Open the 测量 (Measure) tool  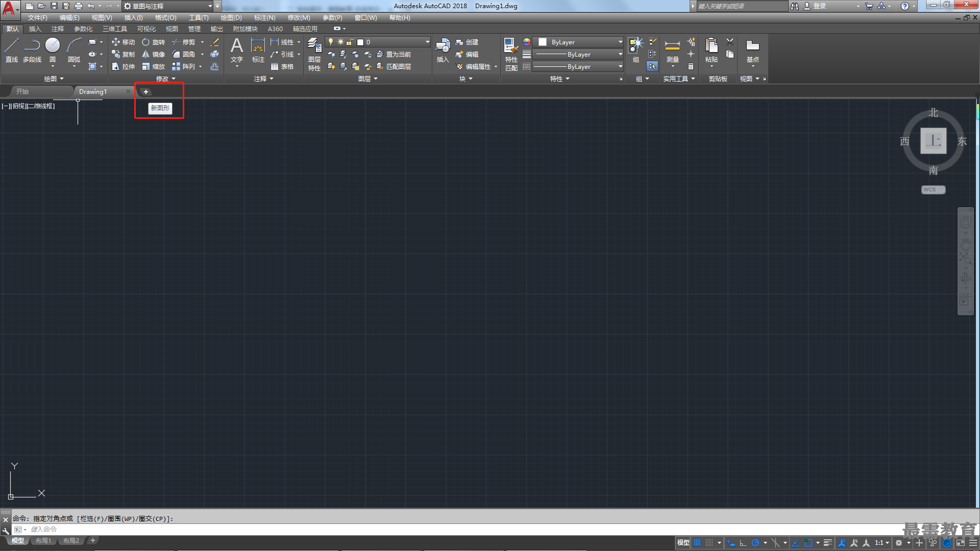point(673,50)
